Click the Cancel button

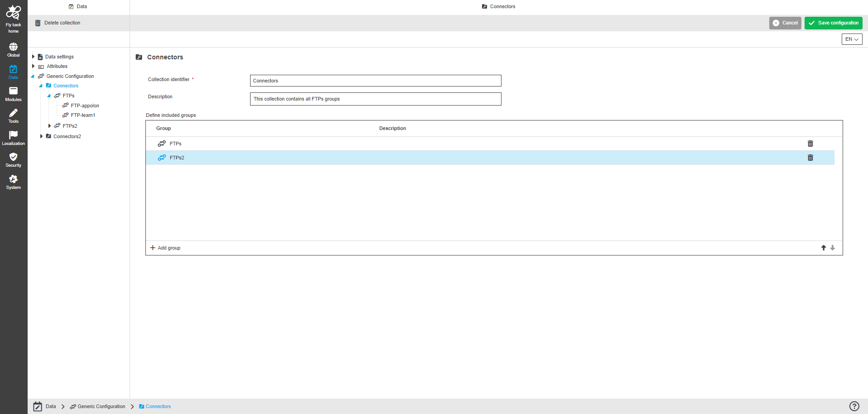click(x=785, y=23)
